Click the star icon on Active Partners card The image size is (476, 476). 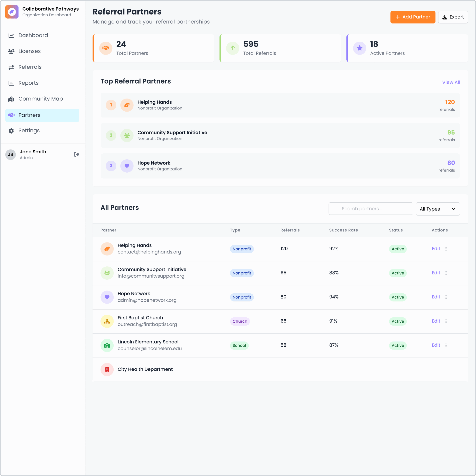tap(359, 48)
